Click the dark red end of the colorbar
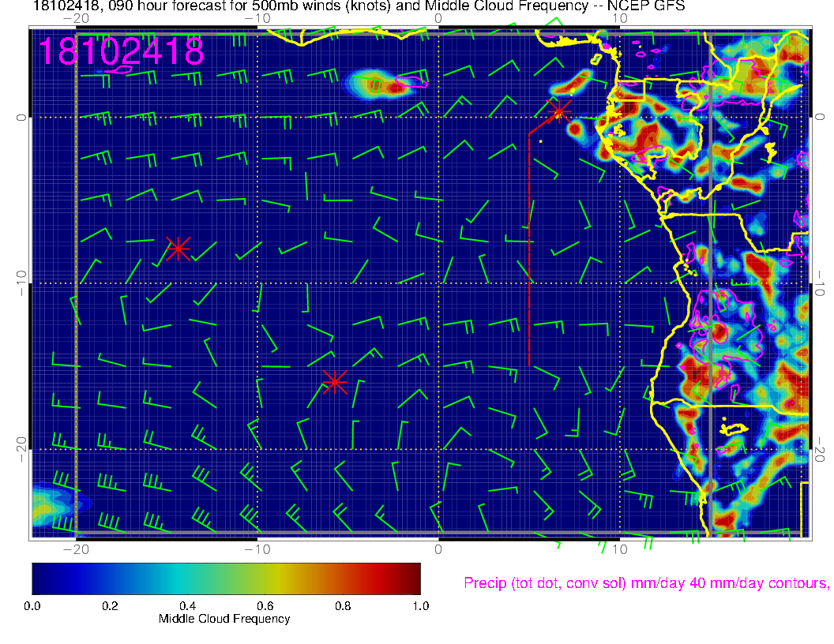 pyautogui.click(x=410, y=578)
